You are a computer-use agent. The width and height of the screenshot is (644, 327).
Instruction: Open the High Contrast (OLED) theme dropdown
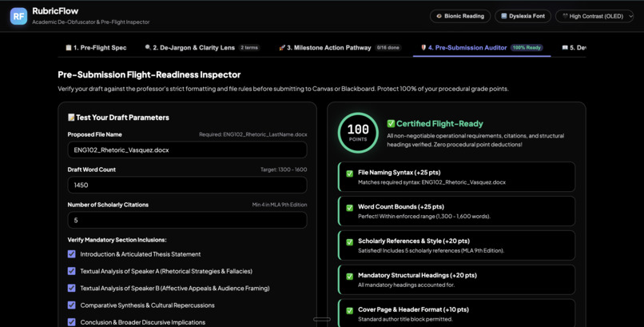[x=594, y=16]
